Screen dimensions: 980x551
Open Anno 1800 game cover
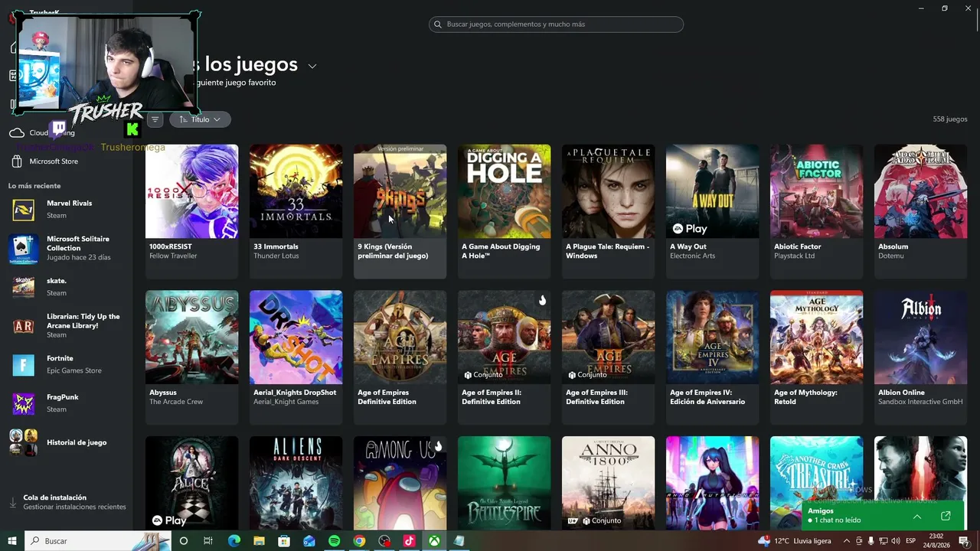coord(608,483)
